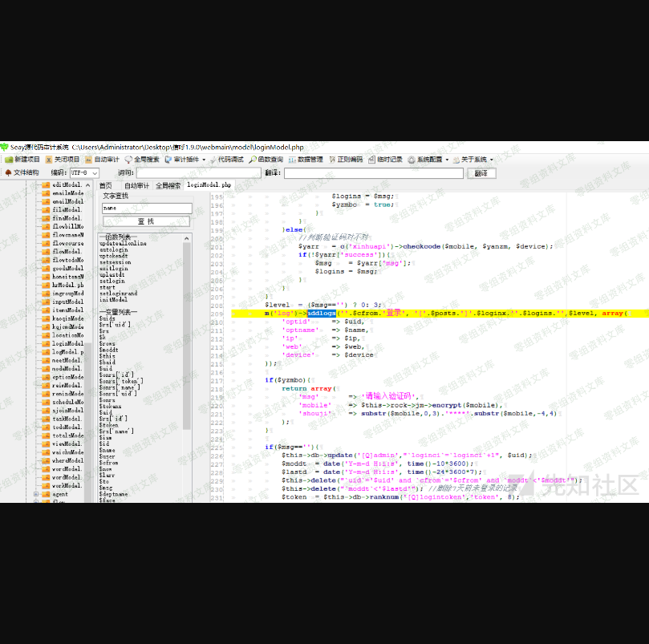Switch to the 首页 tab
Screen dimensions: 649x644
tap(105, 185)
